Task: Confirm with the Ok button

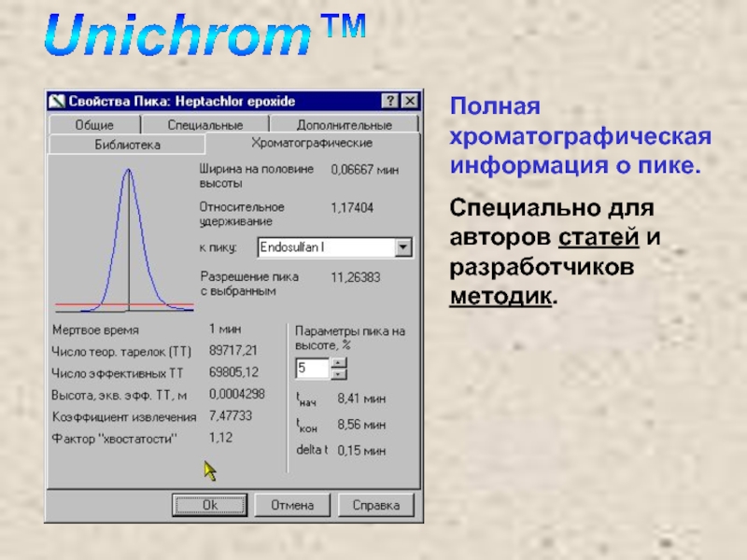Action: tap(209, 505)
